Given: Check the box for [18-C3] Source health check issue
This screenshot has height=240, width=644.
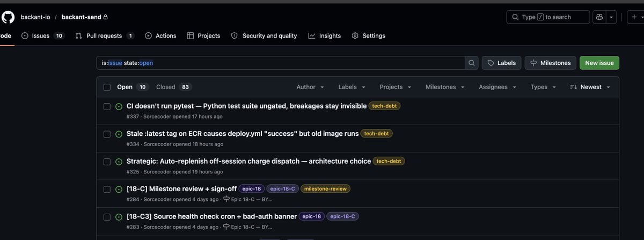Looking at the screenshot, I should 107,217.
